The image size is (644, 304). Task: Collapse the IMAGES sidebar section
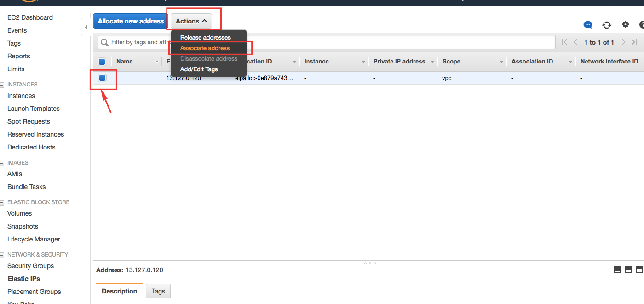click(x=2, y=163)
